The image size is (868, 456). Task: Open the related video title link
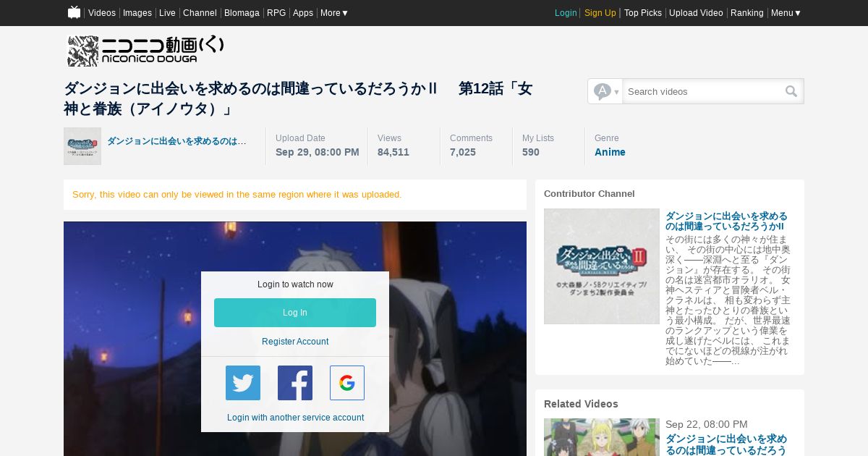click(726, 444)
